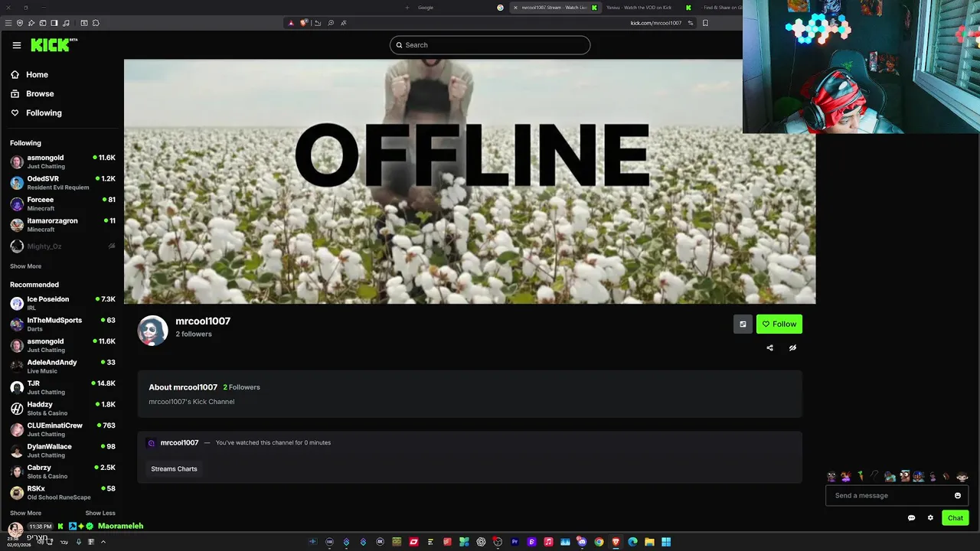Screen dimensions: 980x551
Task: Click the chat bubble icon near settings
Action: [x=911, y=518]
